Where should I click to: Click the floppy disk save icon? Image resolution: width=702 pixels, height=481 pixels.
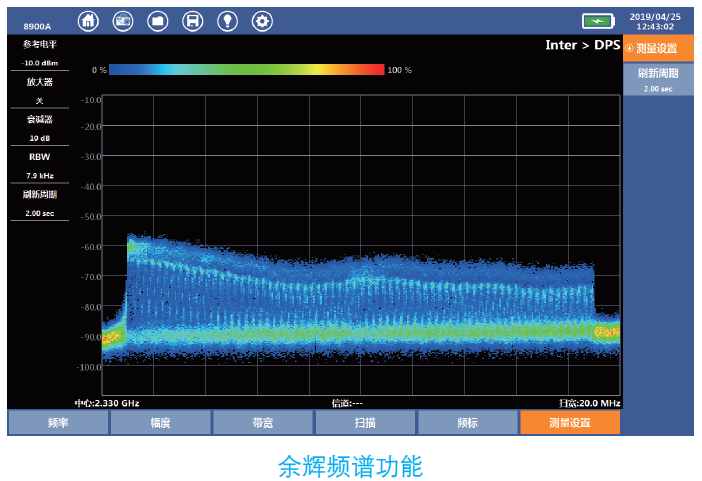tap(193, 20)
